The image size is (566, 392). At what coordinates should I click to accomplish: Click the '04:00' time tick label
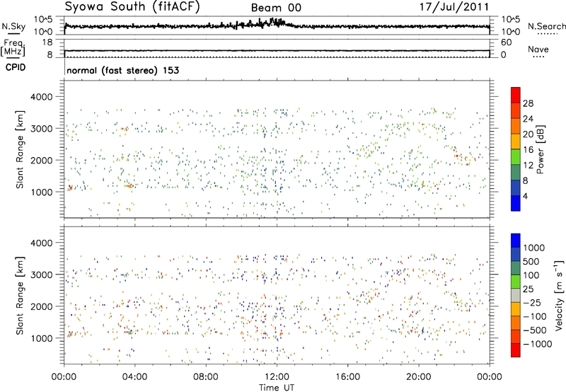click(134, 377)
